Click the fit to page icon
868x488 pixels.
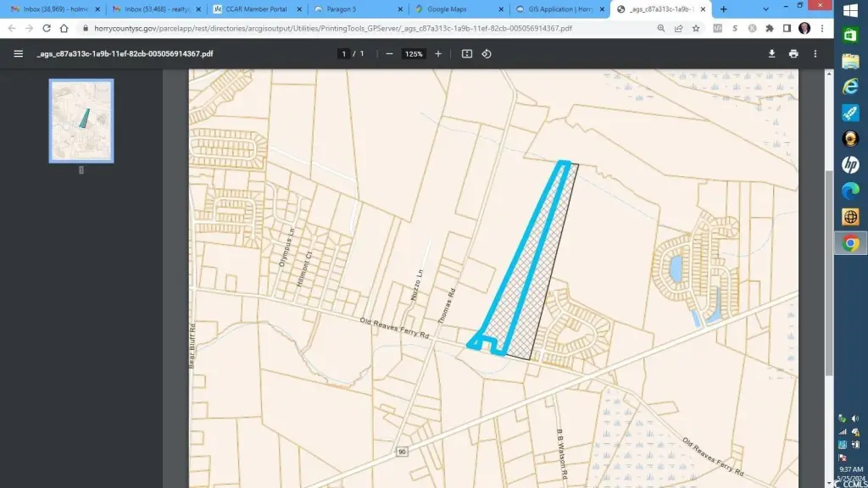[x=467, y=53]
